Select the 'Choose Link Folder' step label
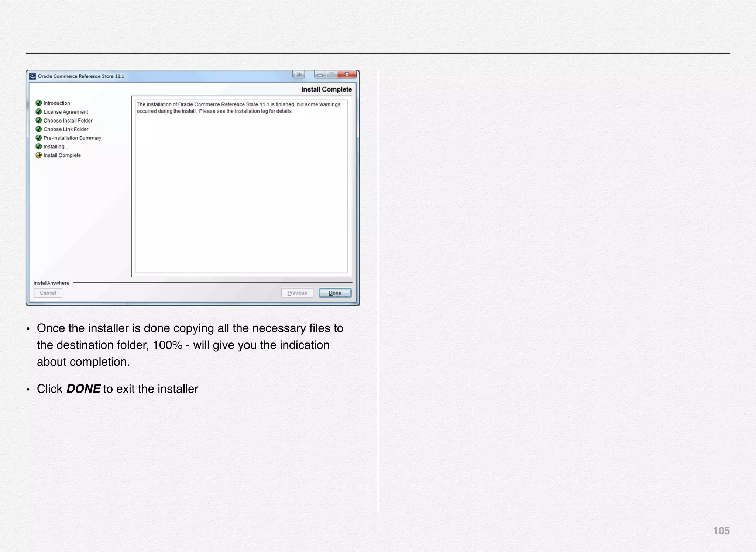Viewport: 756px width, 552px height. [x=66, y=129]
